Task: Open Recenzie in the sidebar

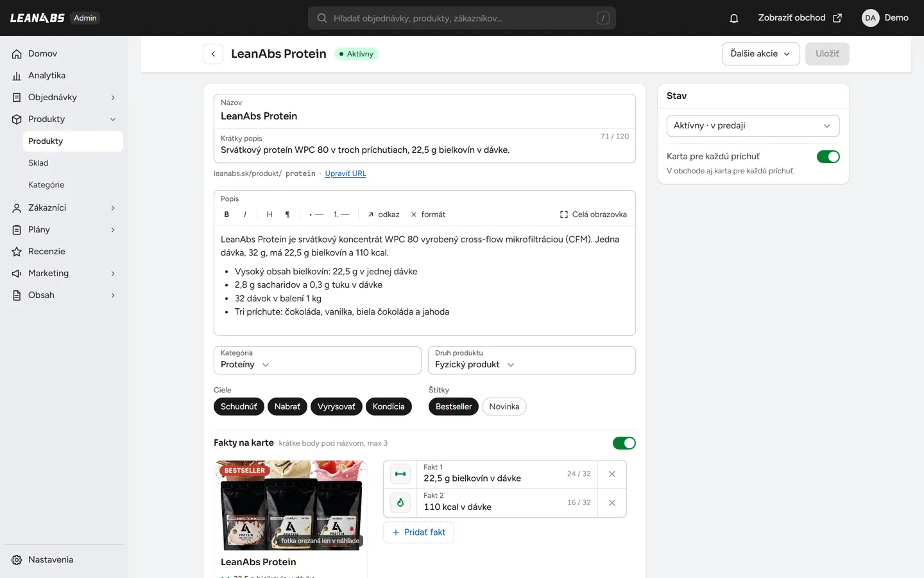Action: point(64,252)
